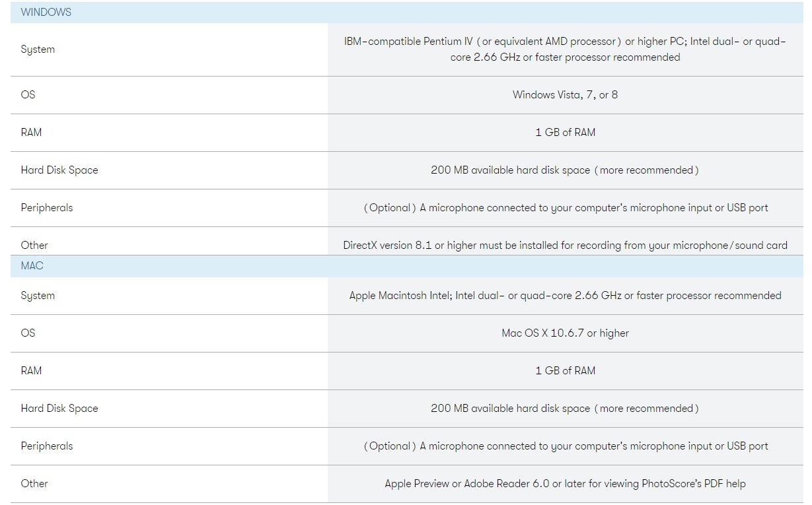Select the Apple Macintosh Intel system text
This screenshot has width=812, height=505.
click(x=565, y=296)
